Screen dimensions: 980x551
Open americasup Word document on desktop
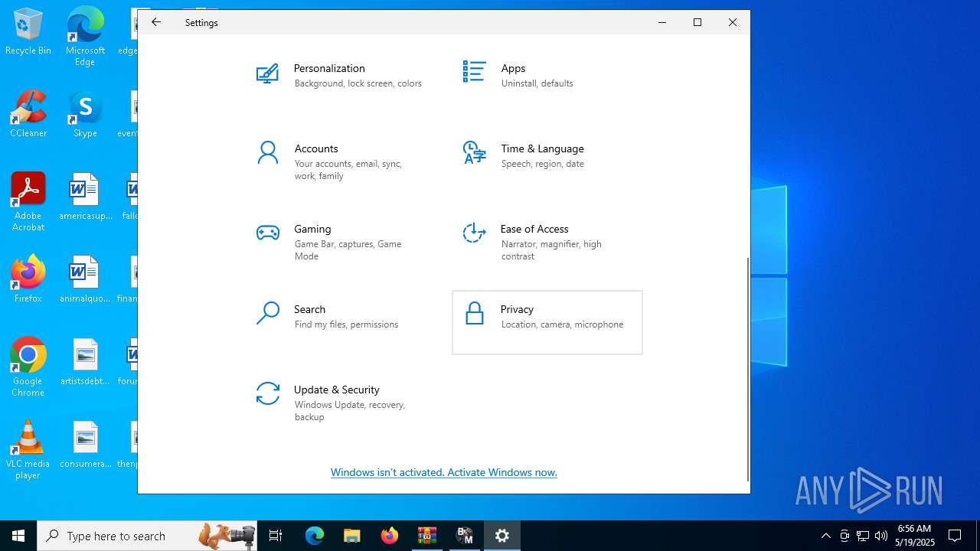(85, 197)
